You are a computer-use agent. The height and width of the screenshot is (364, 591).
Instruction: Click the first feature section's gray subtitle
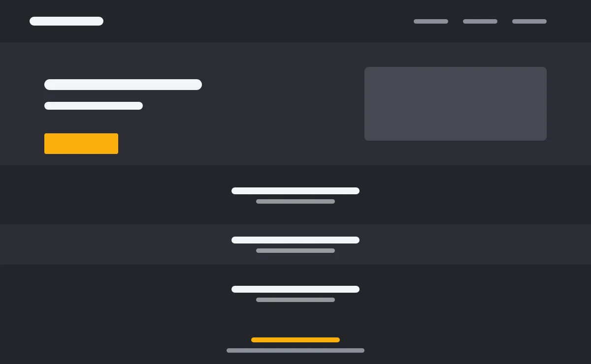(295, 202)
